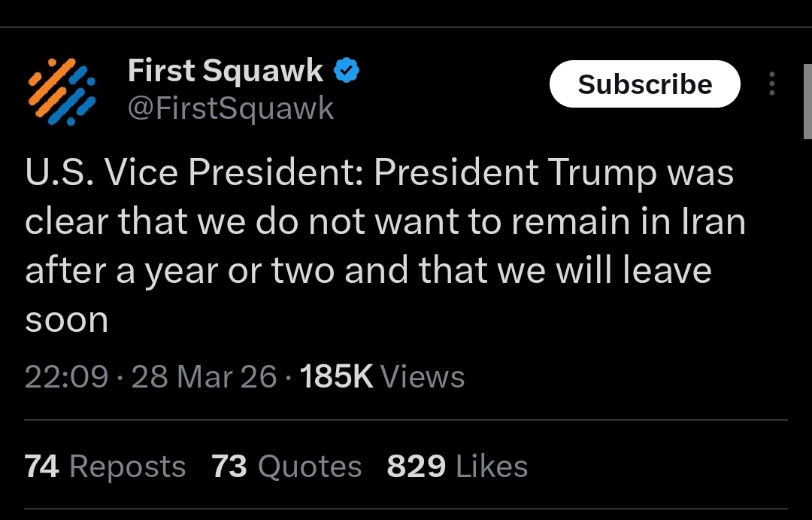Show the 829 Likes list
The height and width of the screenshot is (520, 812).
pos(457,467)
